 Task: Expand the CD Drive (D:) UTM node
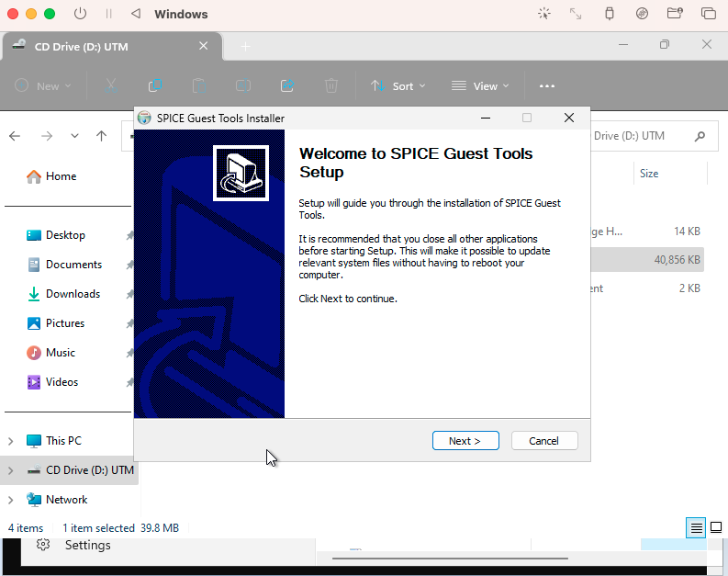tap(11, 470)
